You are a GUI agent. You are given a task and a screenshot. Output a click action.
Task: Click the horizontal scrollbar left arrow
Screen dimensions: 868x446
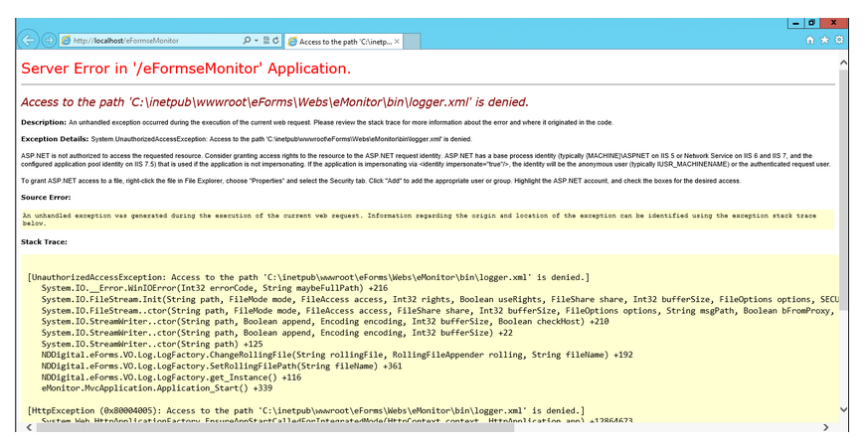[x=29, y=427]
